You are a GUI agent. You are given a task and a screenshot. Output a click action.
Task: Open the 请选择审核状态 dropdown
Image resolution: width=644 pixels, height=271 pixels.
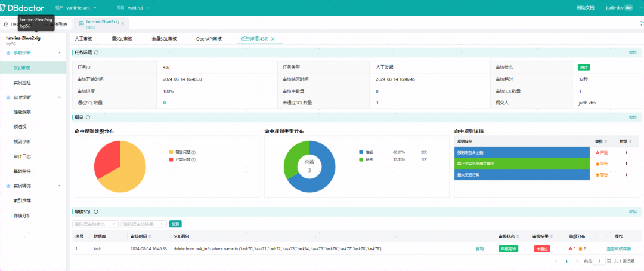click(x=95, y=224)
